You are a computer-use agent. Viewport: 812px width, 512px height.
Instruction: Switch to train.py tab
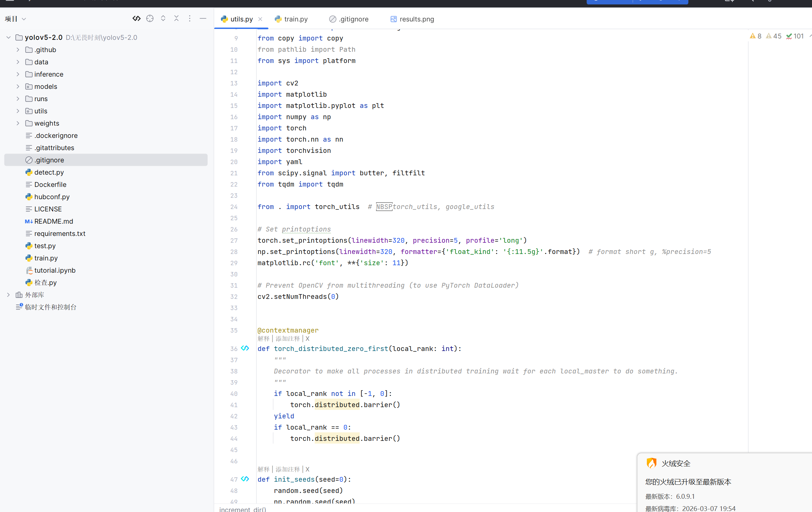[295, 19]
